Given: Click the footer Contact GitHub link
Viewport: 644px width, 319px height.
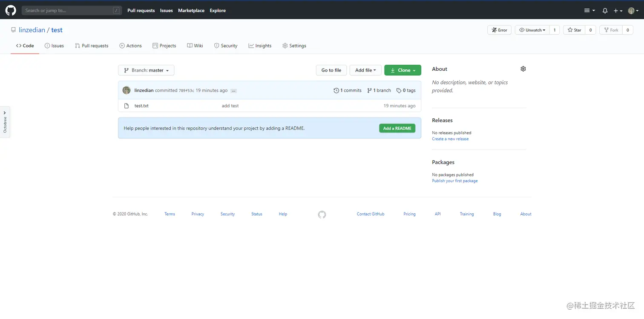Looking at the screenshot, I should pos(371,214).
